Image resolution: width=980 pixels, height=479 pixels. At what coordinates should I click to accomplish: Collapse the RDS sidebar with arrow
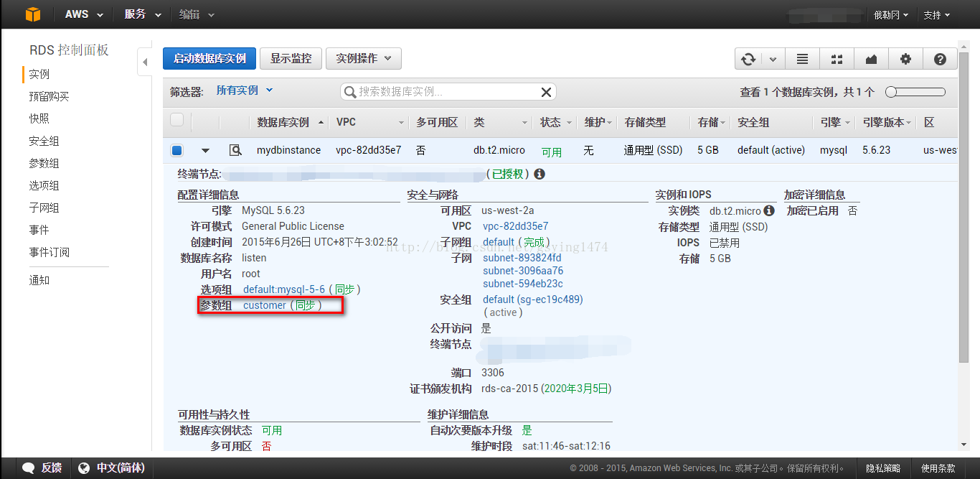[145, 62]
